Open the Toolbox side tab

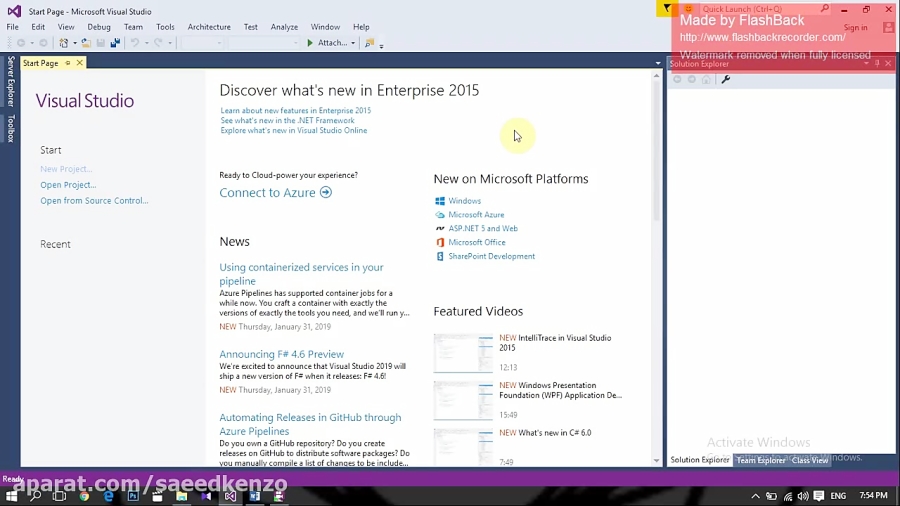pos(10,128)
